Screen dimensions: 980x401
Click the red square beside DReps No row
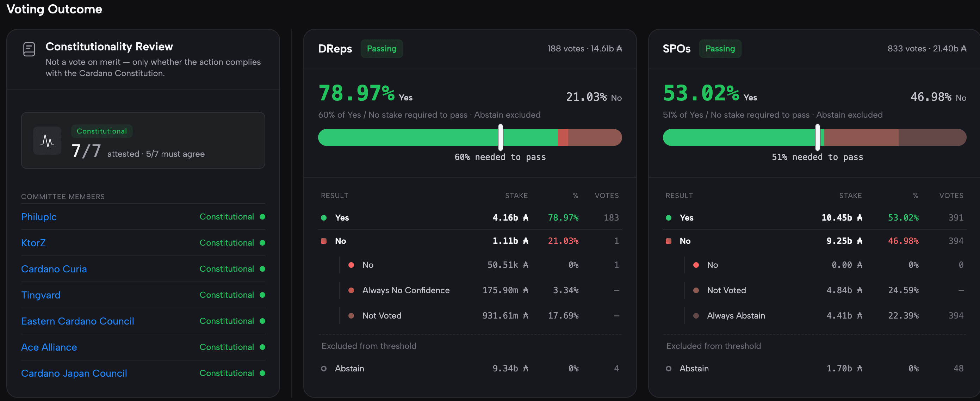coord(324,241)
